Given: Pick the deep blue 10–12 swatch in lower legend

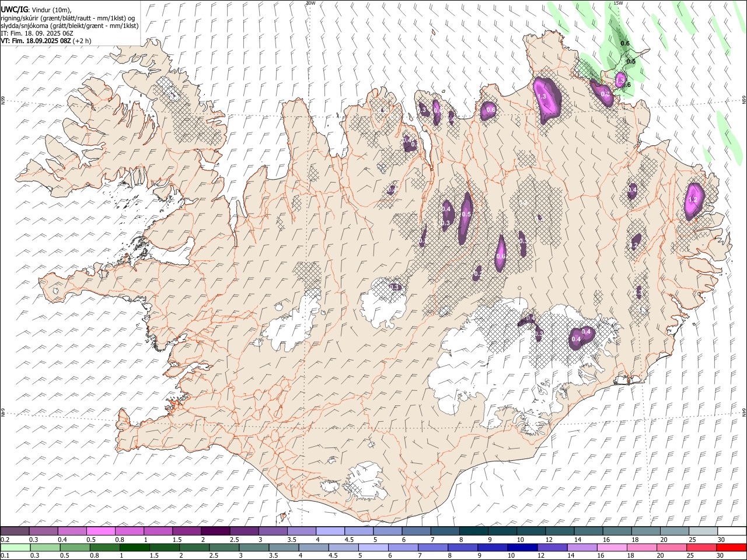Looking at the screenshot, I should (522, 548).
